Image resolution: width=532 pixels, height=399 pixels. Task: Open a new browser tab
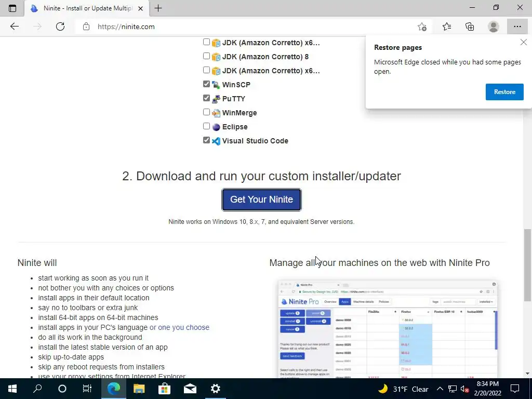158,8
